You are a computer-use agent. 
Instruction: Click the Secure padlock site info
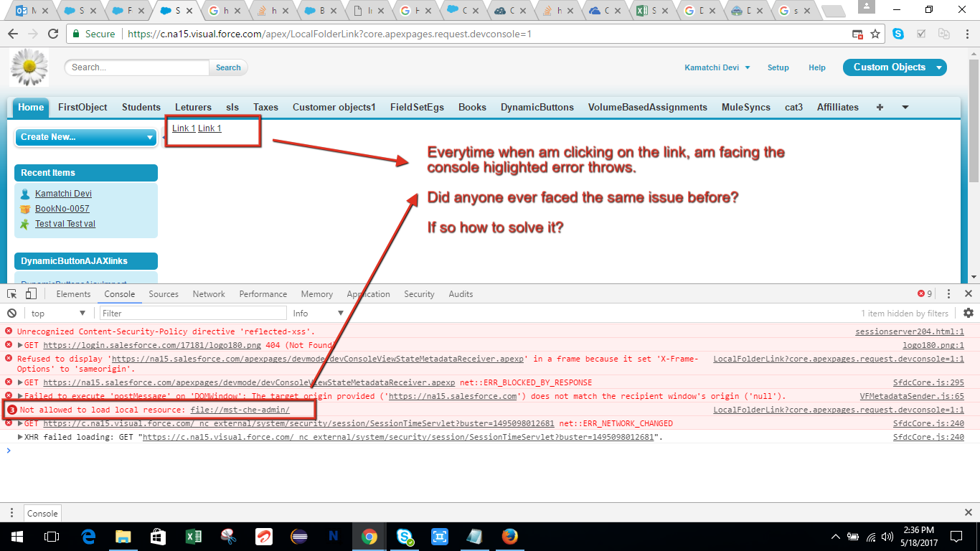(x=93, y=34)
